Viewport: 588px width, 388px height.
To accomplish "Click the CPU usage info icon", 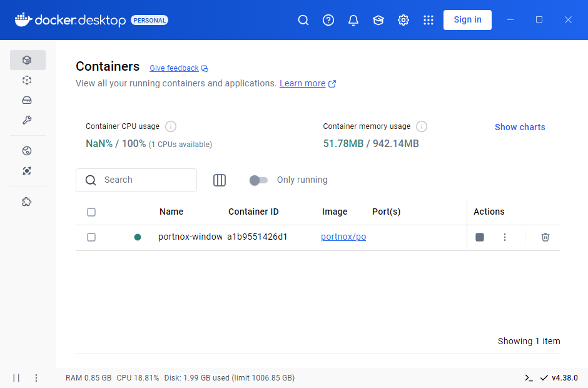I will [171, 126].
